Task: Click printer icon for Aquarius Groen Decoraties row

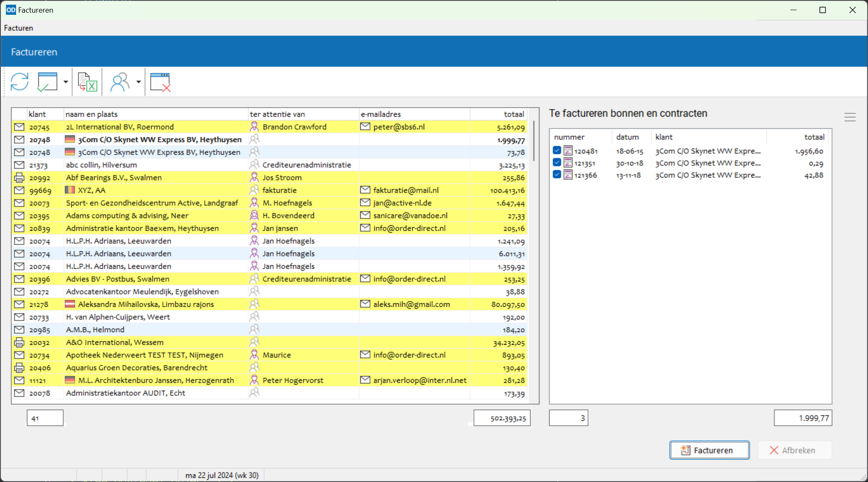Action: pos(19,368)
